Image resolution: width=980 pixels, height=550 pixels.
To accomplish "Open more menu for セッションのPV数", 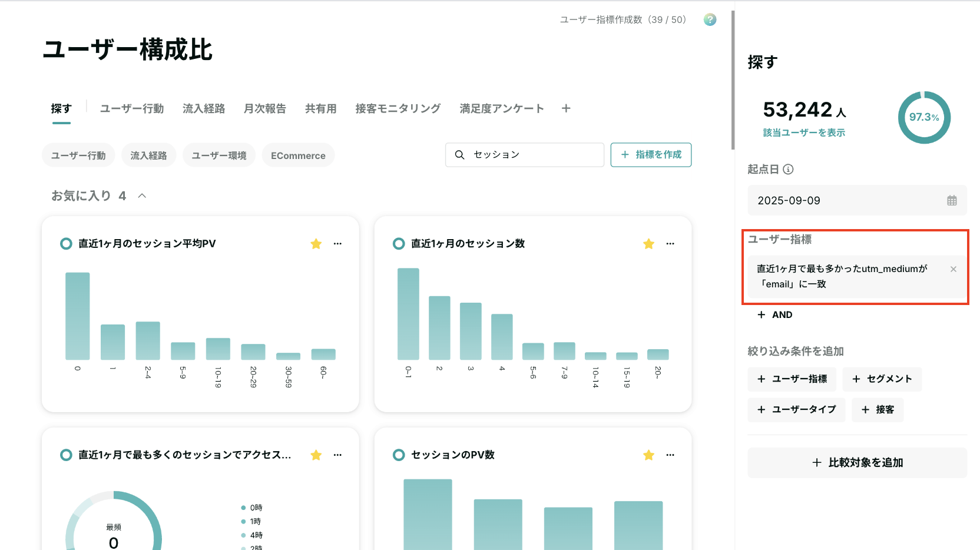I will (x=670, y=455).
